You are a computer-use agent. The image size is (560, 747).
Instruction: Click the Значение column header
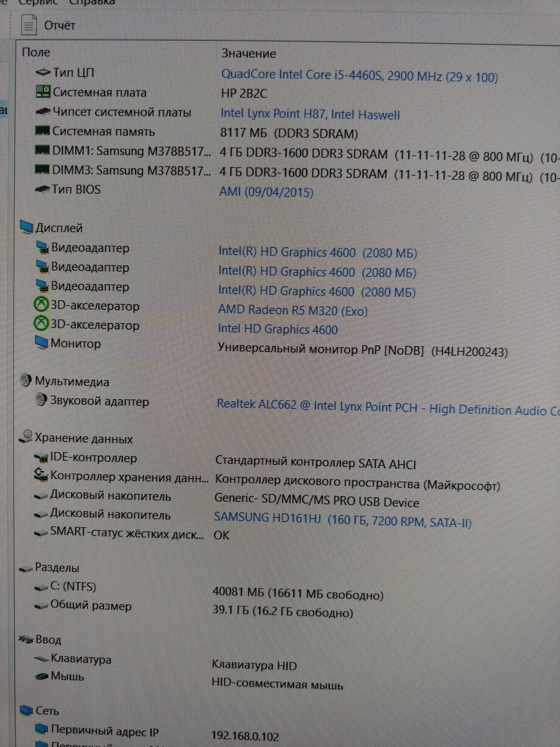point(248,53)
